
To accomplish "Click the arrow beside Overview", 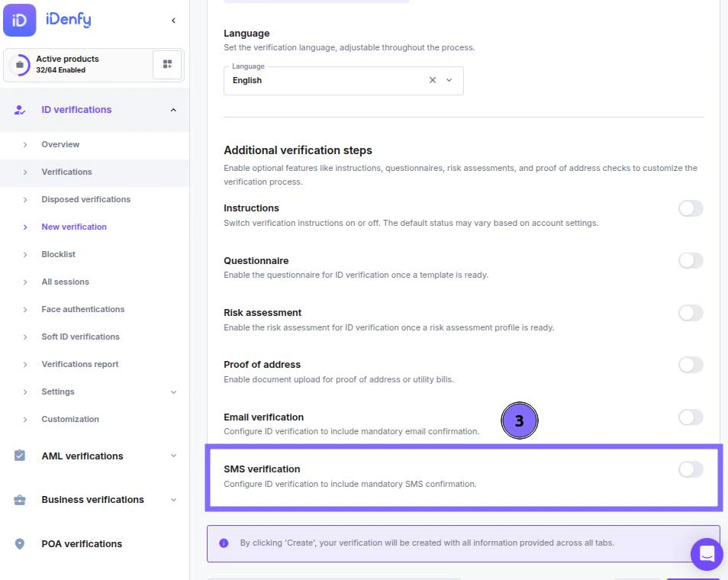I will (x=25, y=145).
